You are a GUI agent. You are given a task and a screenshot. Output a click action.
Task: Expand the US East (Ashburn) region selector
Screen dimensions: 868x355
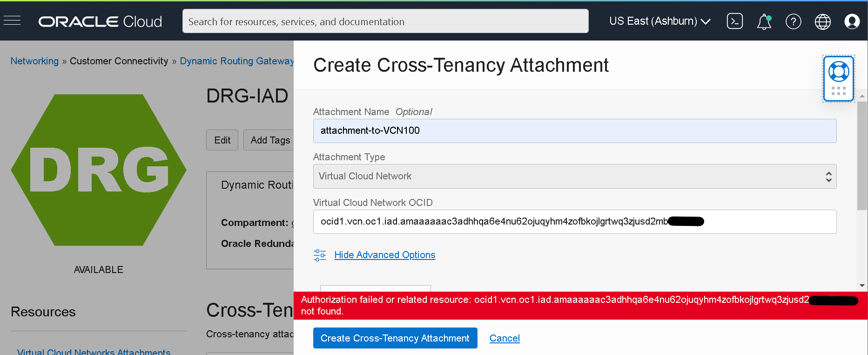click(659, 21)
